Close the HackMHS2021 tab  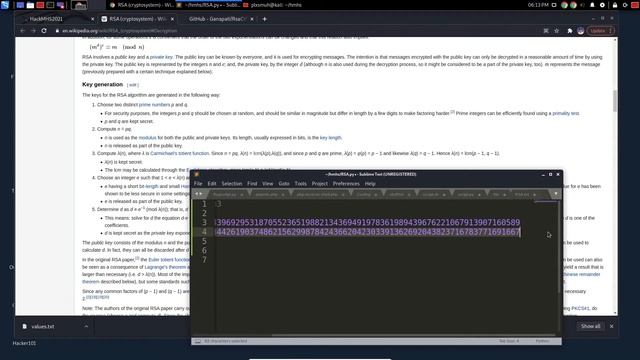pos(93,19)
